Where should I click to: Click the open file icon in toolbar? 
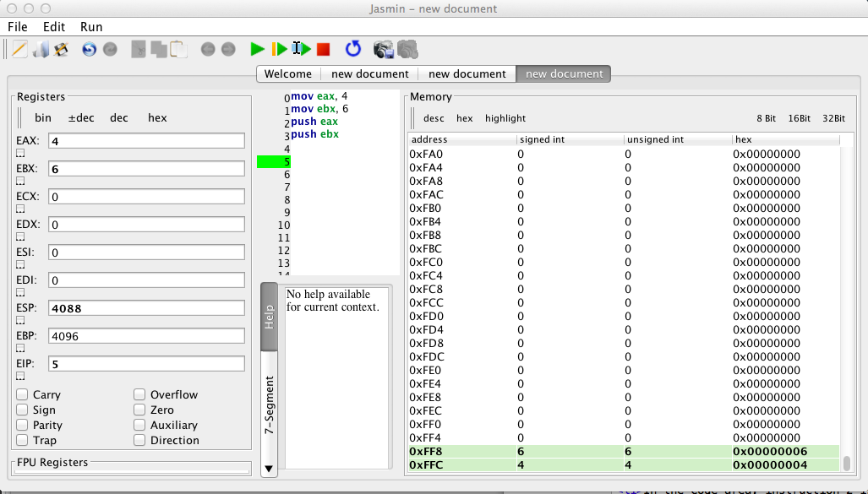click(x=41, y=49)
